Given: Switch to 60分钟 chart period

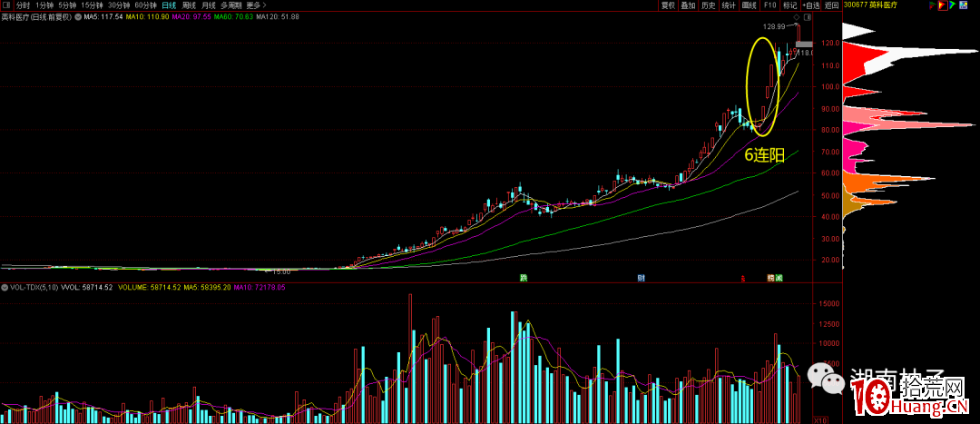Looking at the screenshot, I should tap(146, 5).
